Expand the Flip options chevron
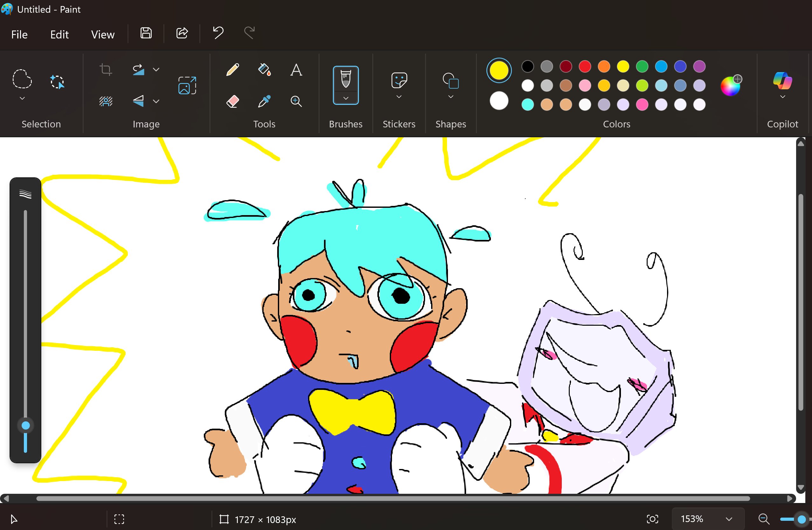 pos(156,101)
